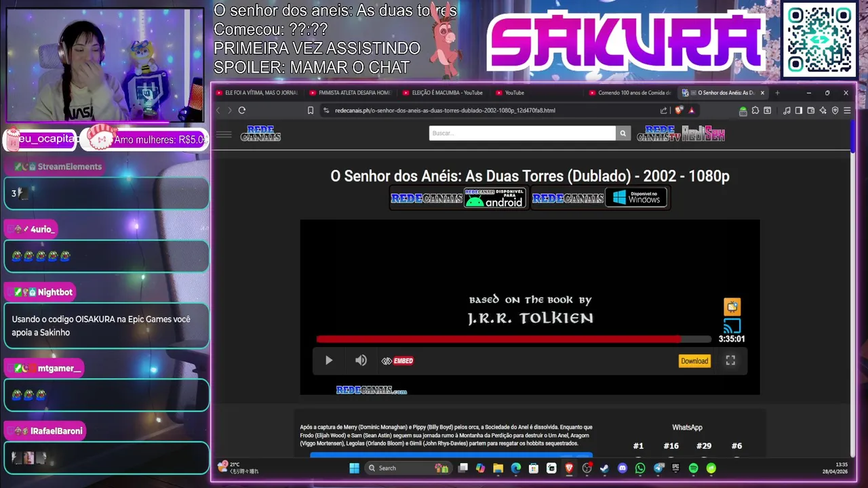Click Brave Rewards triangle icon

point(691,110)
